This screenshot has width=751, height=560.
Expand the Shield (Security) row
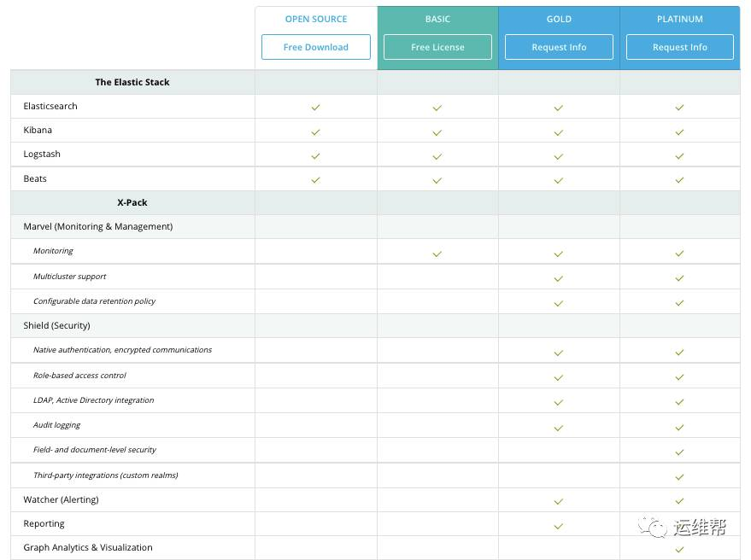coord(56,325)
